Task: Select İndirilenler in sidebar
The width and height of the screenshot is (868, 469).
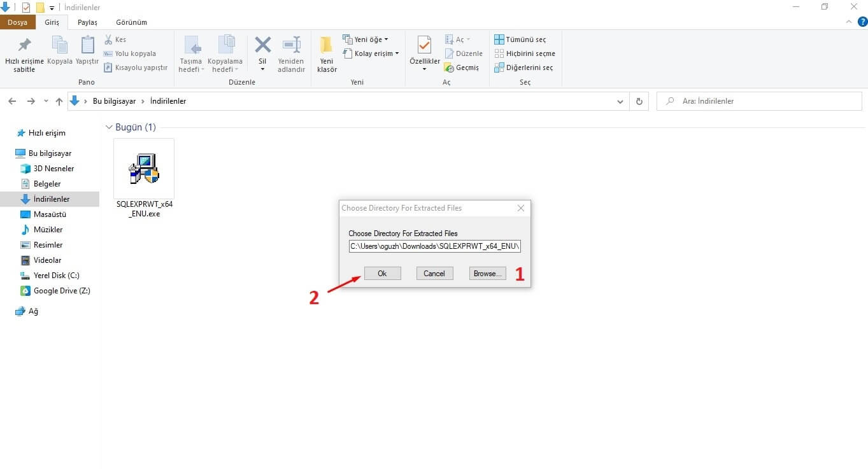Action: tap(51, 199)
